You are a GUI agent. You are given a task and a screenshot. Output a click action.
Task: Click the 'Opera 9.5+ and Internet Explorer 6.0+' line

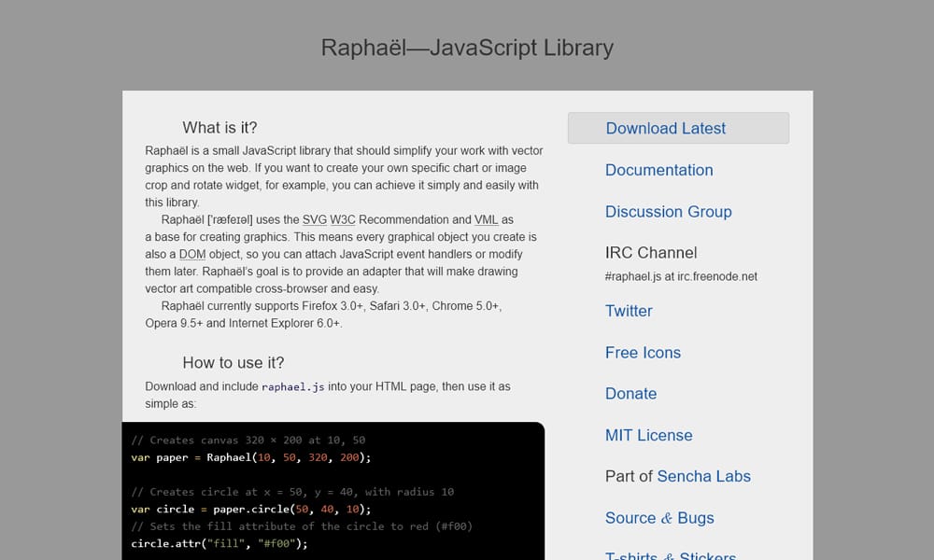pos(244,323)
